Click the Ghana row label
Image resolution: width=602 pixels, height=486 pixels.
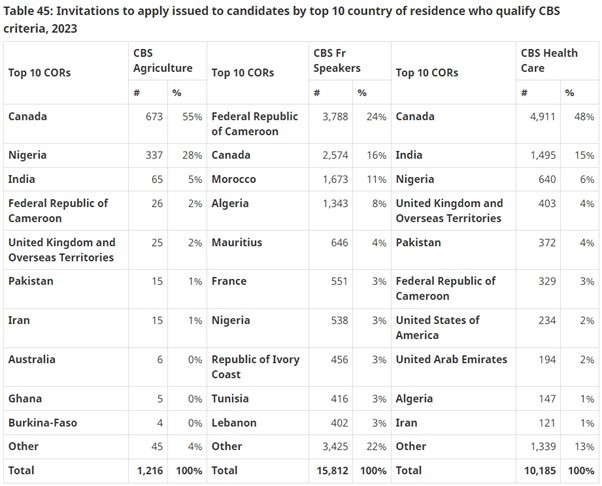click(25, 399)
